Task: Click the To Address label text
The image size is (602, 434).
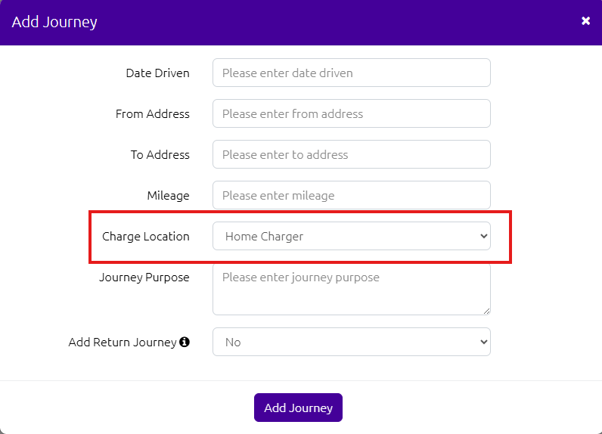Action: [160, 154]
